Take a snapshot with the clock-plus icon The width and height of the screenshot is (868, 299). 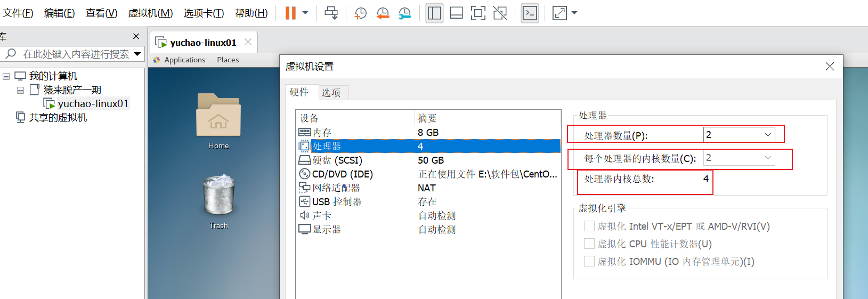[361, 13]
